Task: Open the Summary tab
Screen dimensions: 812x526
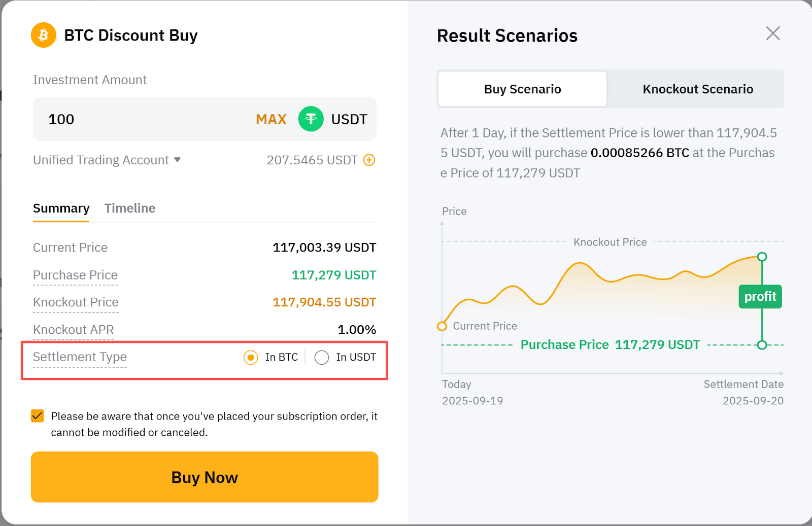Action: [x=61, y=208]
